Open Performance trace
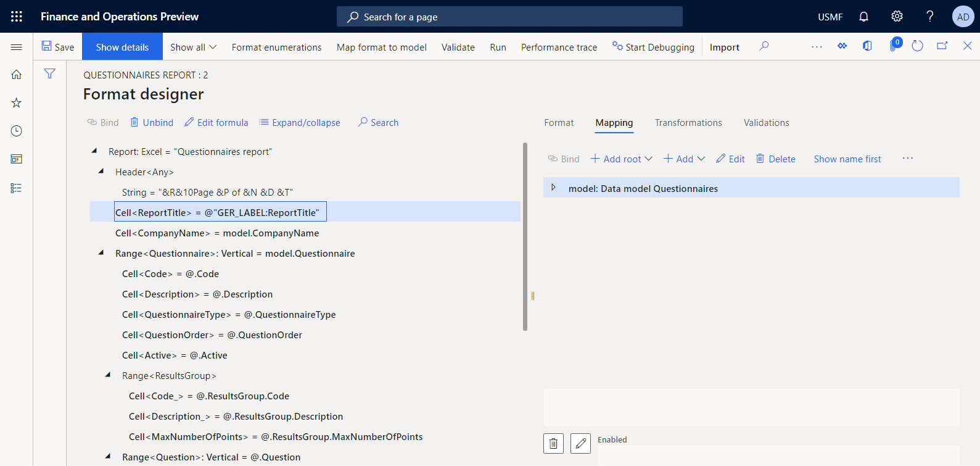Viewport: 980px width, 466px height. pyautogui.click(x=559, y=47)
